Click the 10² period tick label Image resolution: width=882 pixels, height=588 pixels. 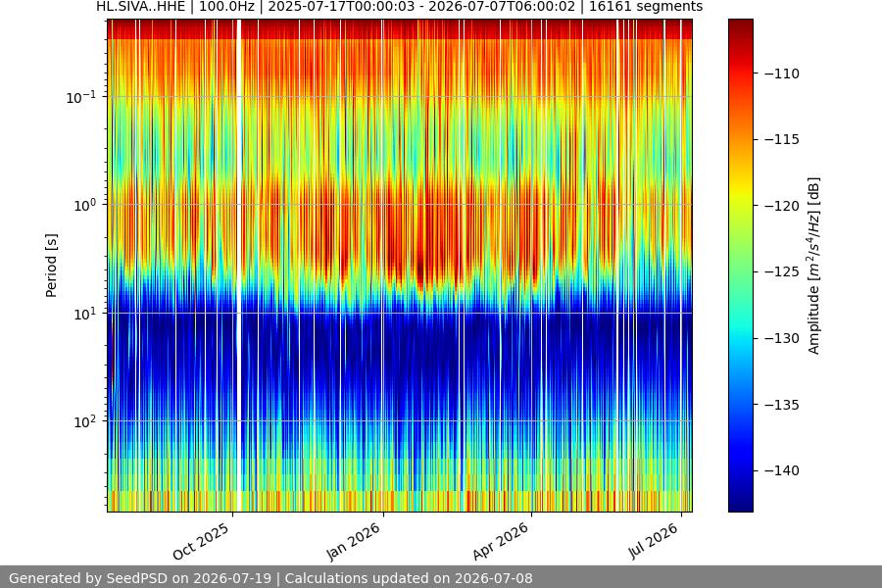coord(85,422)
